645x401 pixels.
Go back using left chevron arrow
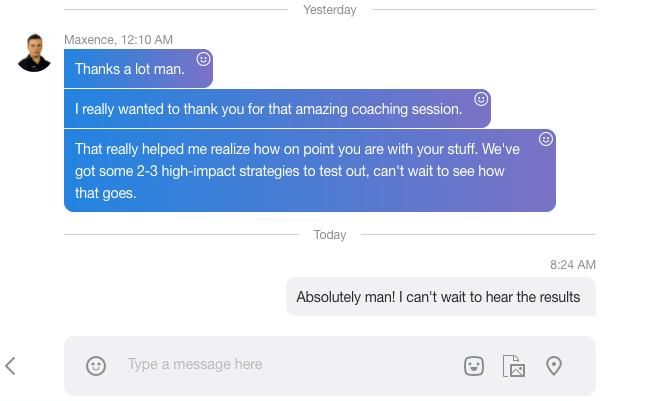tap(10, 366)
